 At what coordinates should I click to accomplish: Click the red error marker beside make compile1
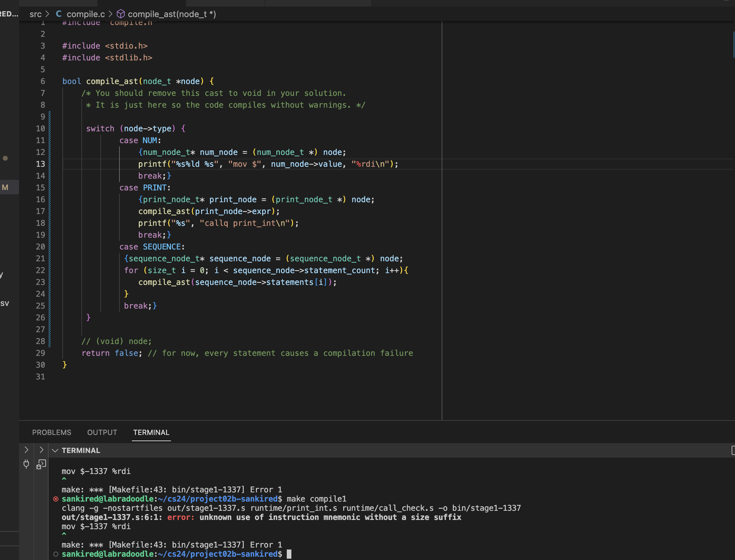[x=56, y=499]
